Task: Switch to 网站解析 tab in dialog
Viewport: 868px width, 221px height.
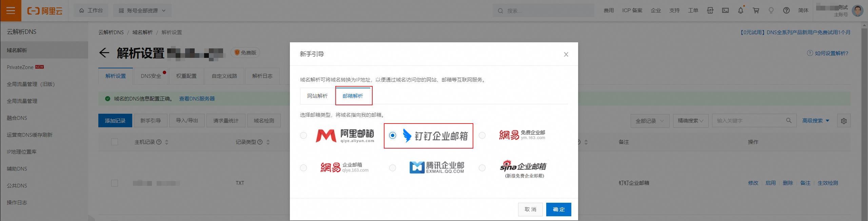Action: point(317,96)
